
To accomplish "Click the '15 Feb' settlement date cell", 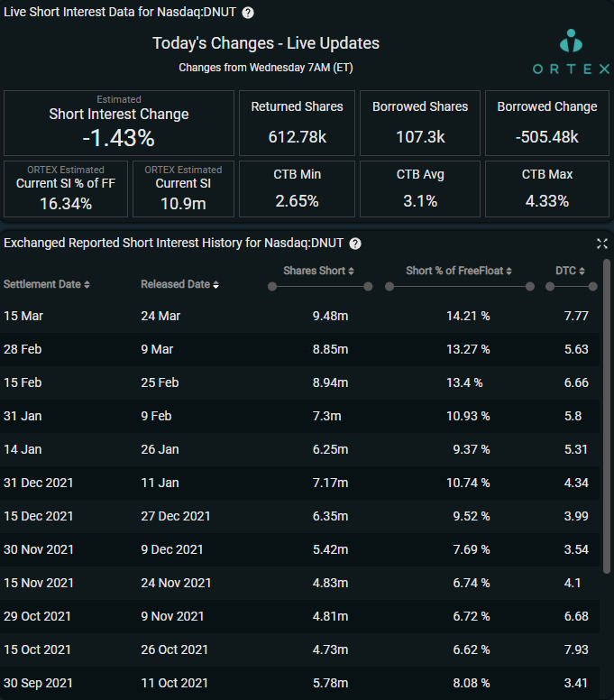I will pyautogui.click(x=23, y=382).
